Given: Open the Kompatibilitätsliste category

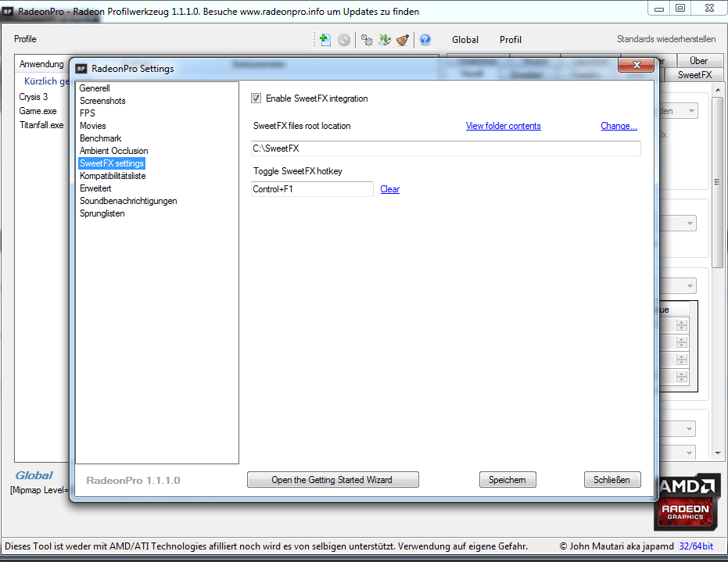Looking at the screenshot, I should pyautogui.click(x=113, y=176).
